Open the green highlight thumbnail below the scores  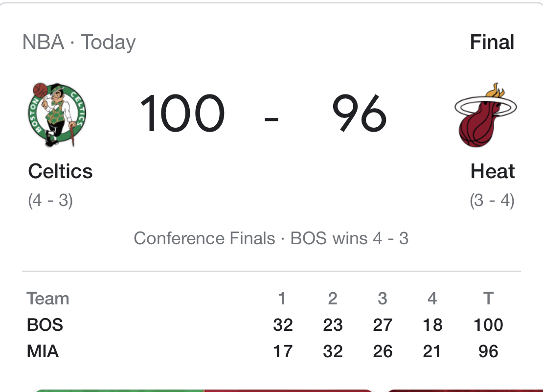click(x=204, y=390)
